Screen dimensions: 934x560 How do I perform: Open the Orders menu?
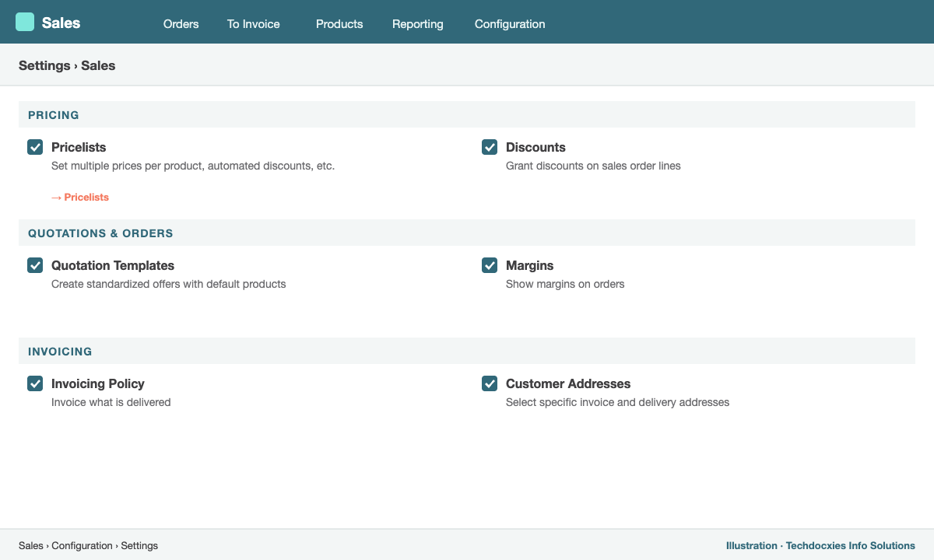[x=181, y=24]
